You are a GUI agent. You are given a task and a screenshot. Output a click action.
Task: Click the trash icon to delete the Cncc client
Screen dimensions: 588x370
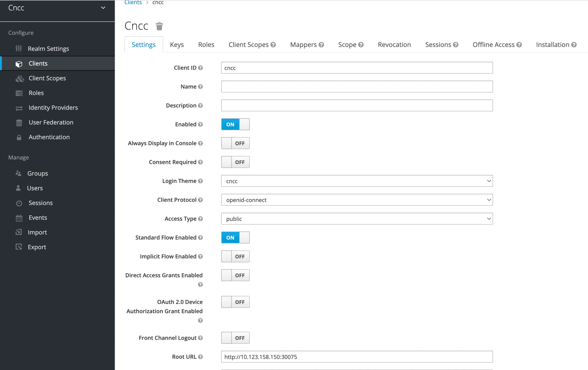(159, 26)
